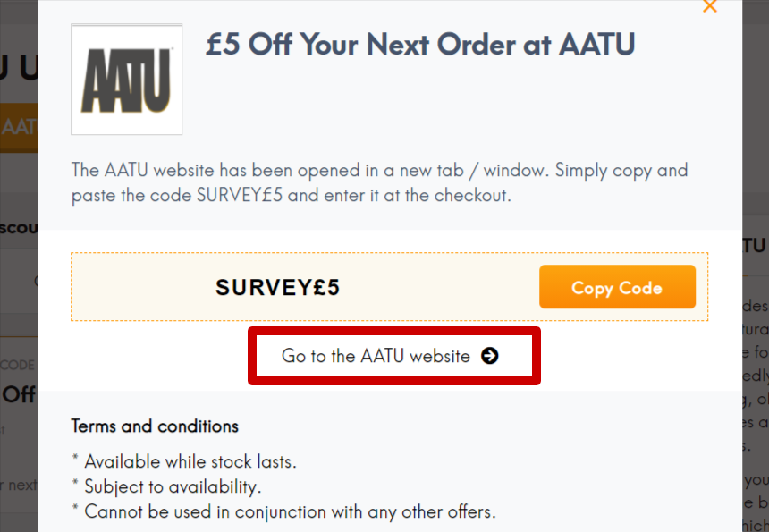Click the dimmed CODE label on left edge
Screen dimensions: 769x532
18,365
